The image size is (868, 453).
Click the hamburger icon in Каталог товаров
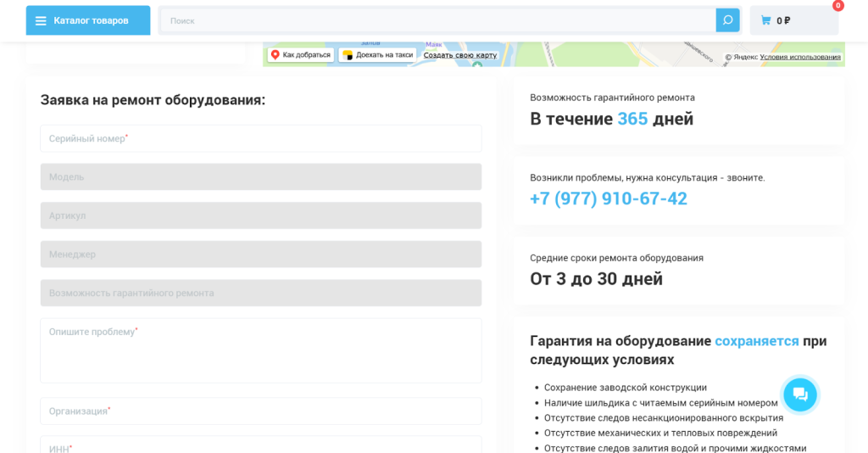41,20
